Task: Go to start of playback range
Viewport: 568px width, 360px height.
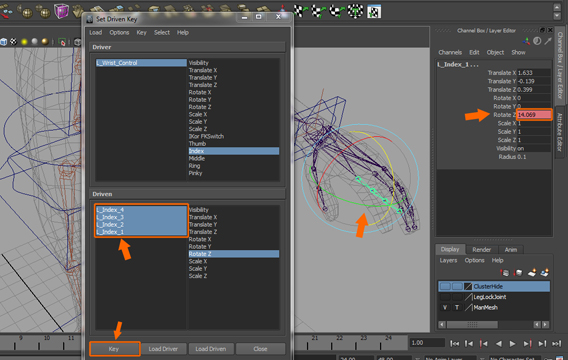Action: coord(454,343)
